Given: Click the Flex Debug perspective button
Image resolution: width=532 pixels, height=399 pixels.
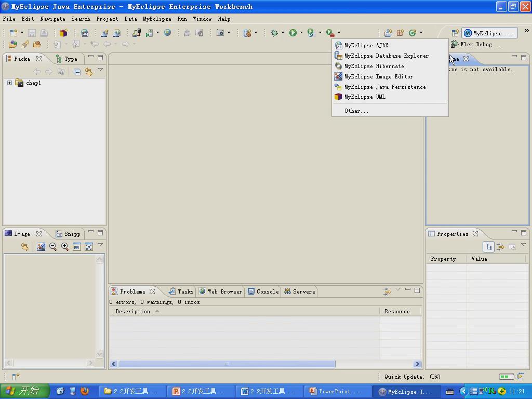Looking at the screenshot, I should coord(475,45).
